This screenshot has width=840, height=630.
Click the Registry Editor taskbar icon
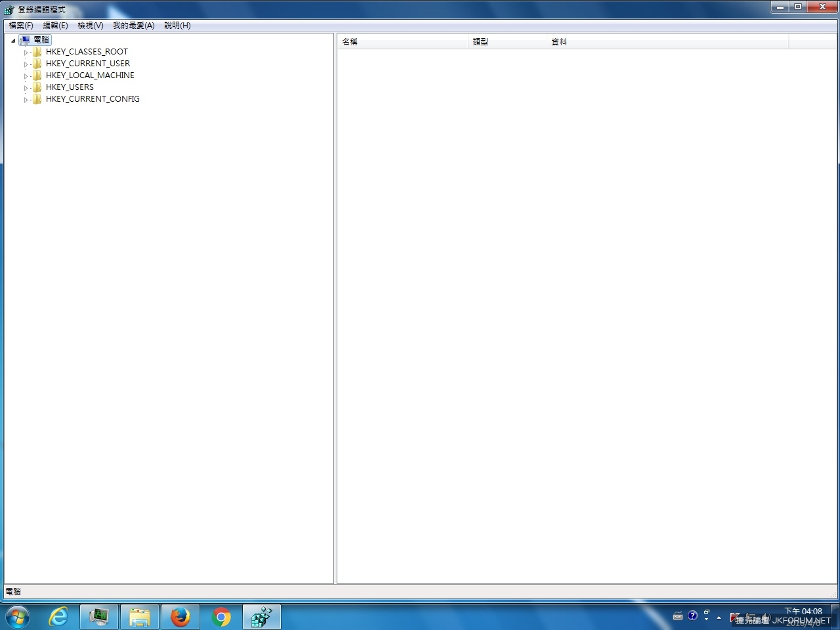pos(262,617)
